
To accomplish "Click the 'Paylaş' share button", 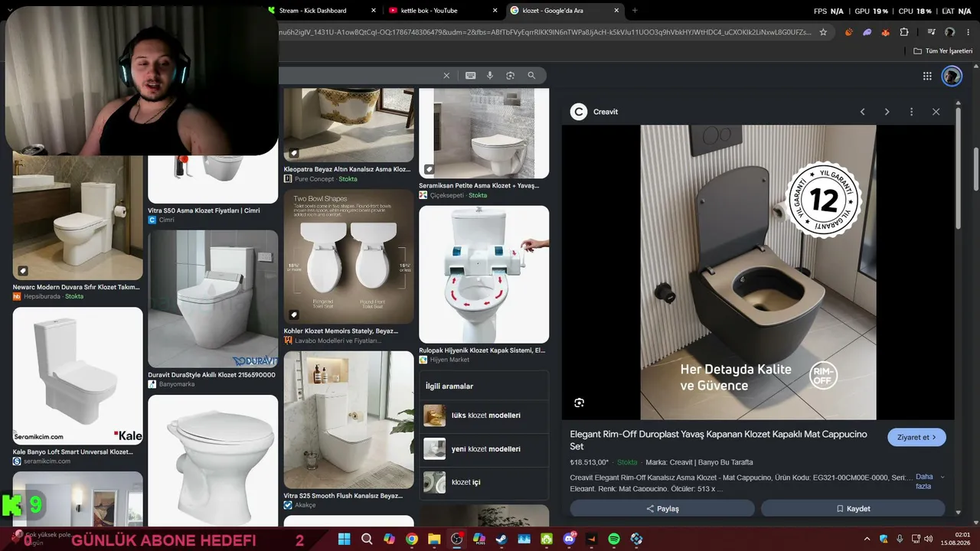I will click(662, 509).
